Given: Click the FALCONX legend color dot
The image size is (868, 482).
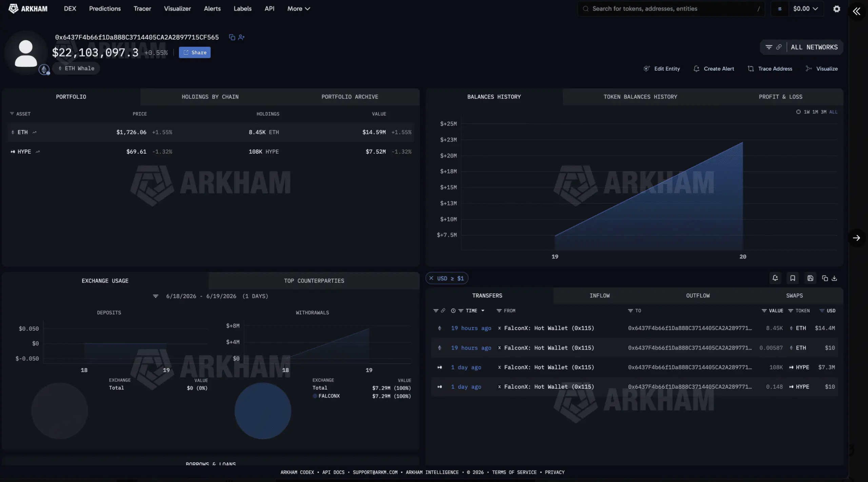Looking at the screenshot, I should click(315, 396).
